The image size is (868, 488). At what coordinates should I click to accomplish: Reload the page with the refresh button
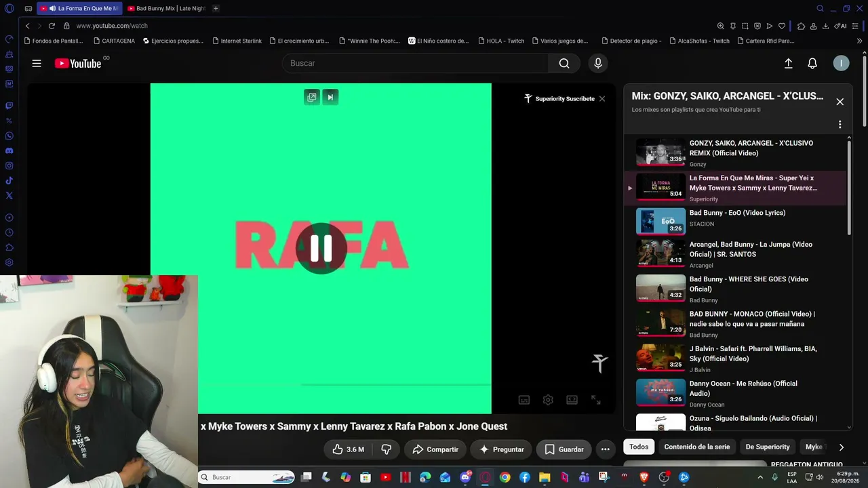pyautogui.click(x=52, y=26)
